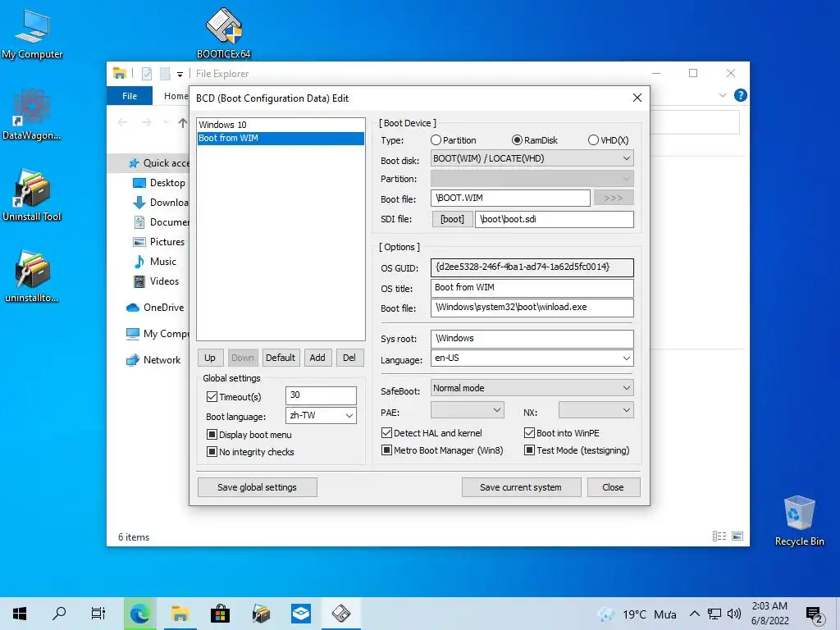Toggle Test Mode (testsigning) checkbox

click(577, 450)
